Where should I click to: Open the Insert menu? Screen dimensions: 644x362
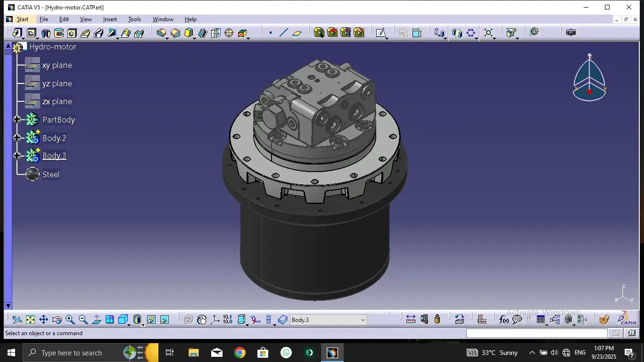point(110,19)
